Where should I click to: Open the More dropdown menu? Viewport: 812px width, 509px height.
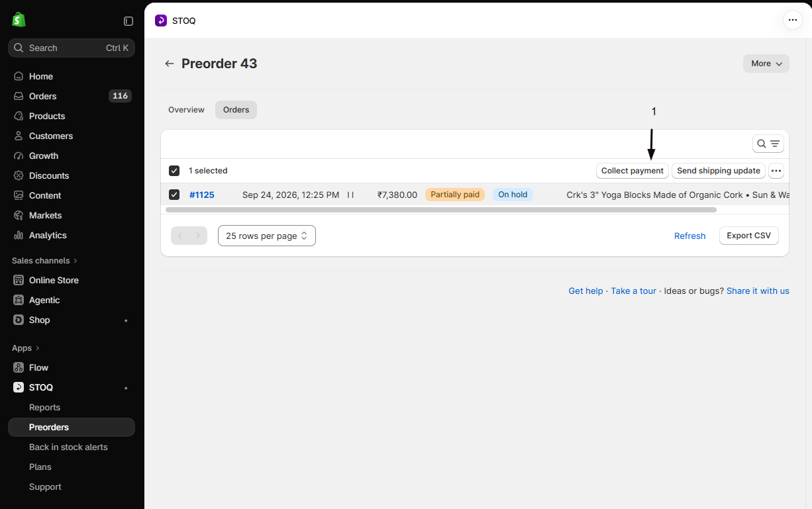(766, 64)
